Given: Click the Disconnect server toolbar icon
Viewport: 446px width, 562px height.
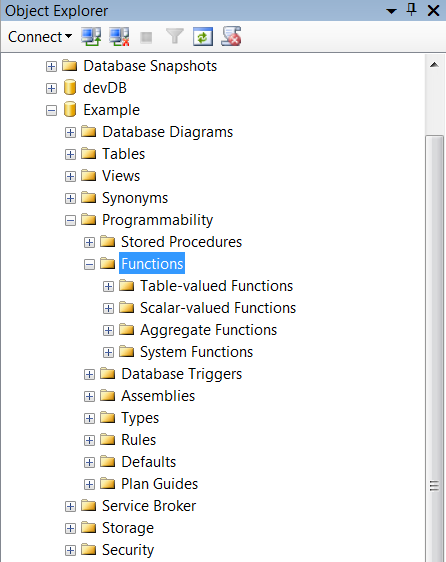Looking at the screenshot, I should (x=119, y=37).
